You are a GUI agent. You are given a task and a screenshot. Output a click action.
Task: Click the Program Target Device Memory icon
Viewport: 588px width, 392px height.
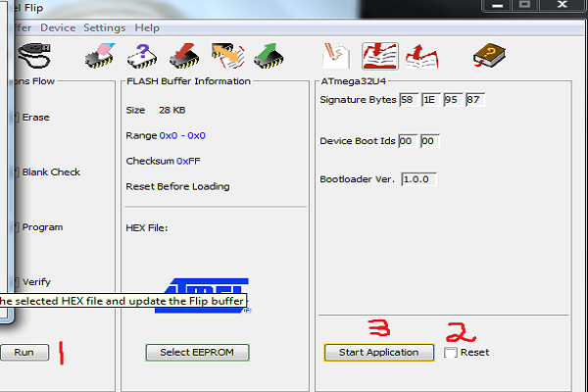pos(184,56)
